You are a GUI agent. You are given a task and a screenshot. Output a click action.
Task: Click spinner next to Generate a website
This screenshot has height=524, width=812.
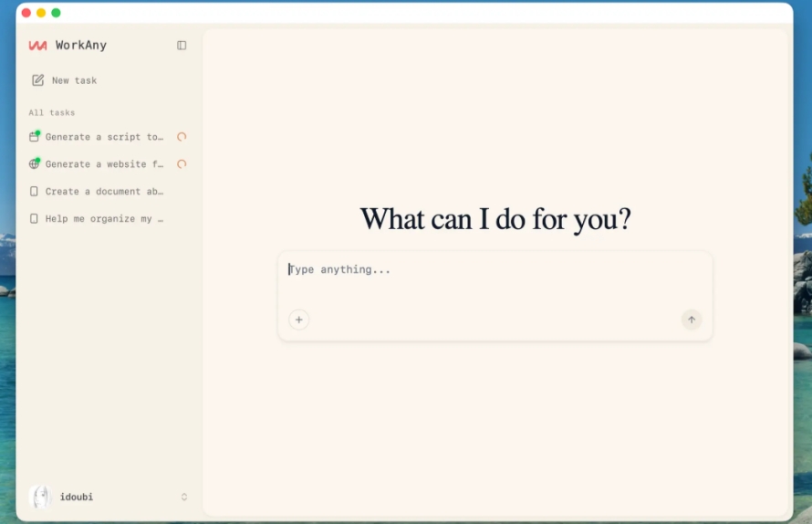182,163
